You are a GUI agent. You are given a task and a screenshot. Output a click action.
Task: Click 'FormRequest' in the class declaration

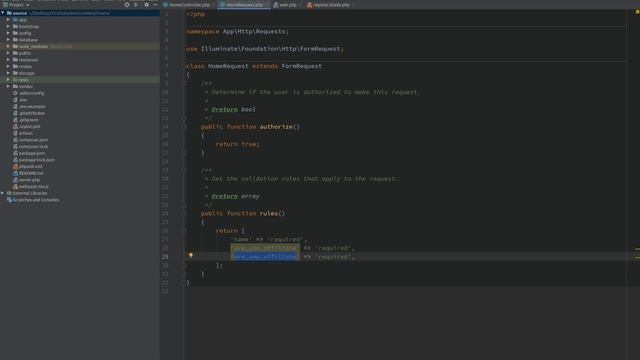[x=301, y=66]
